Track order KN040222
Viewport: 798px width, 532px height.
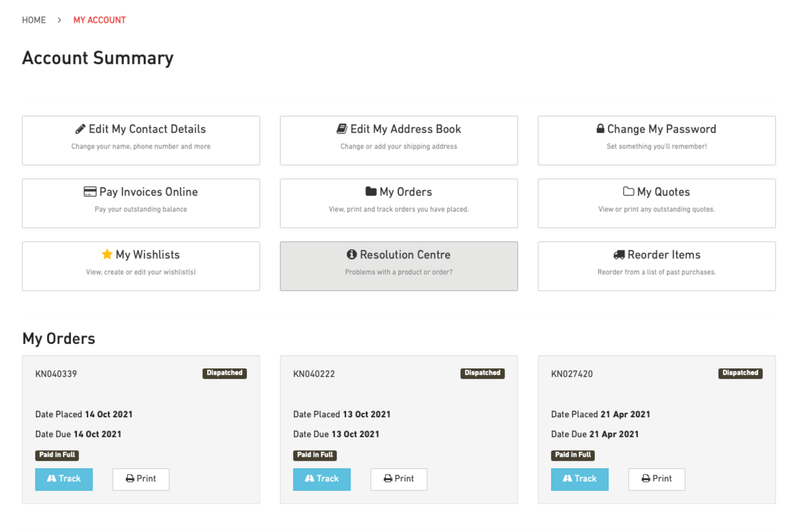(x=322, y=479)
